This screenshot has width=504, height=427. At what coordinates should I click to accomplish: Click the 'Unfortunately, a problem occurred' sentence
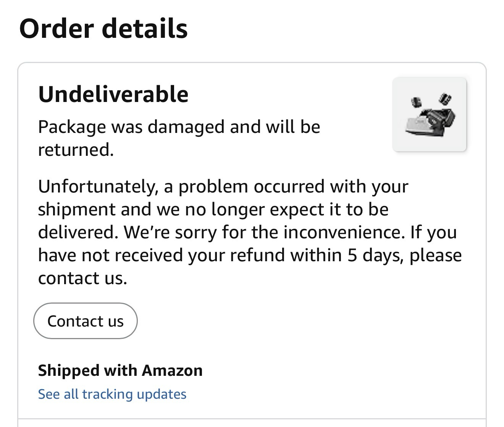tap(223, 187)
